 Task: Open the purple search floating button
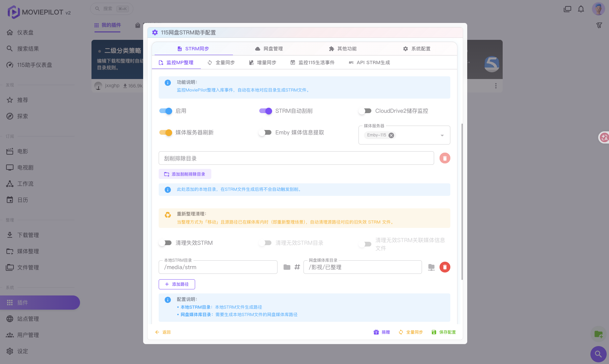[598, 354]
